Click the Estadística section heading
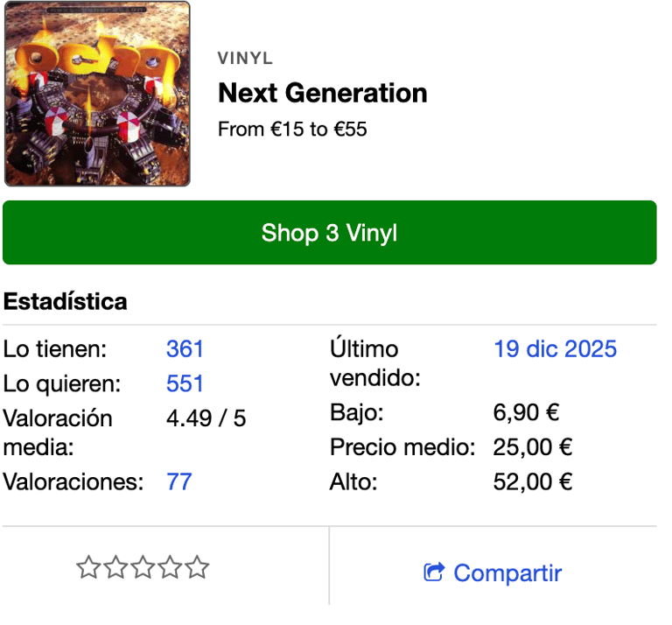This screenshot has height=625, width=672. [x=66, y=302]
